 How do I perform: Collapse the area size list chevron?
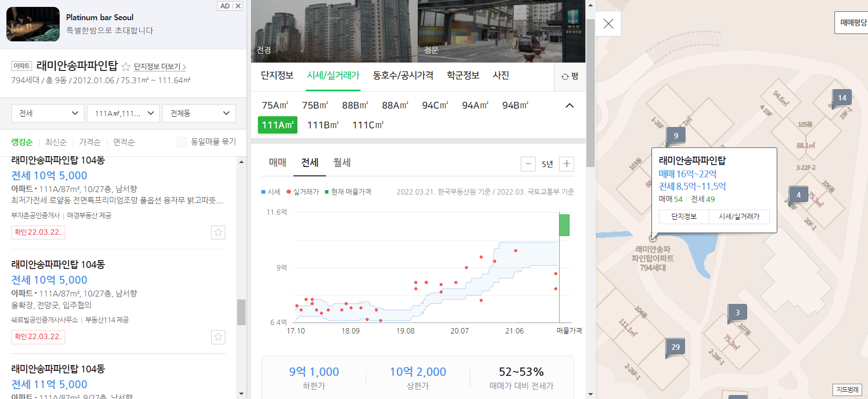pyautogui.click(x=570, y=105)
